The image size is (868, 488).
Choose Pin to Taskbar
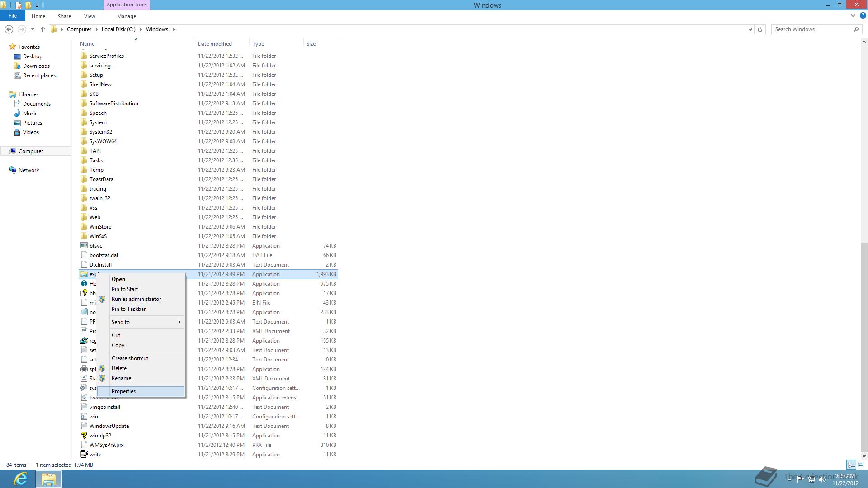[141, 309]
